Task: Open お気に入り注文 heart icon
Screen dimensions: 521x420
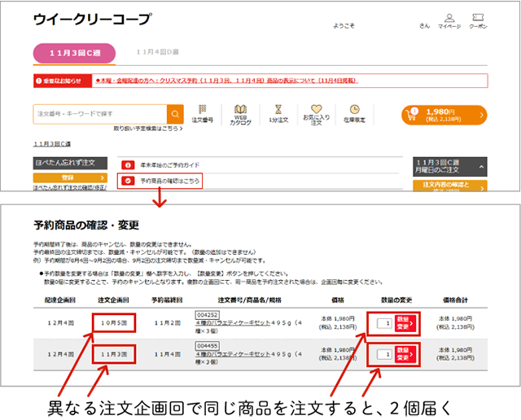Action: (317, 115)
